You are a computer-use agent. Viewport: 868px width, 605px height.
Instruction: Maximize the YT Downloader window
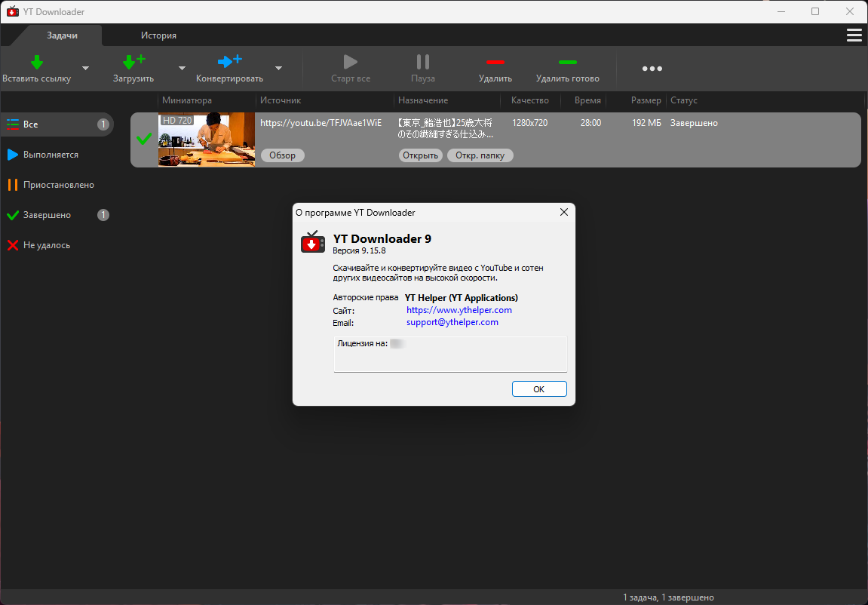point(815,11)
